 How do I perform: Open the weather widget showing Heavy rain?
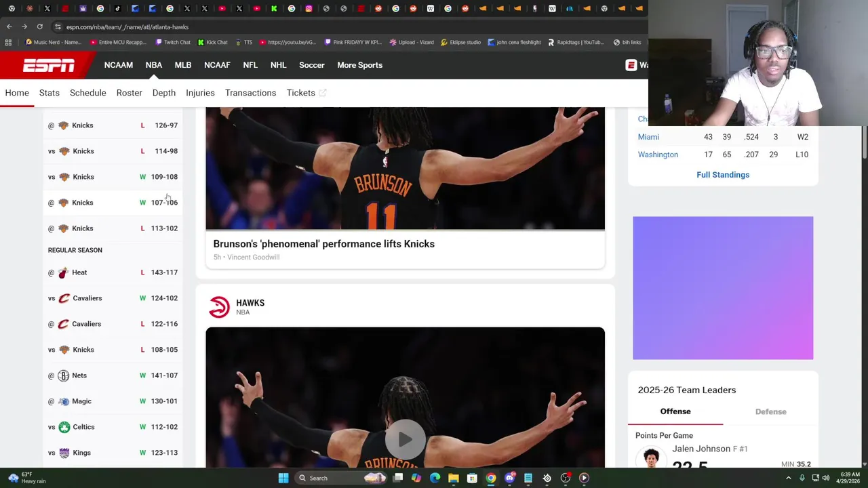[x=26, y=478]
